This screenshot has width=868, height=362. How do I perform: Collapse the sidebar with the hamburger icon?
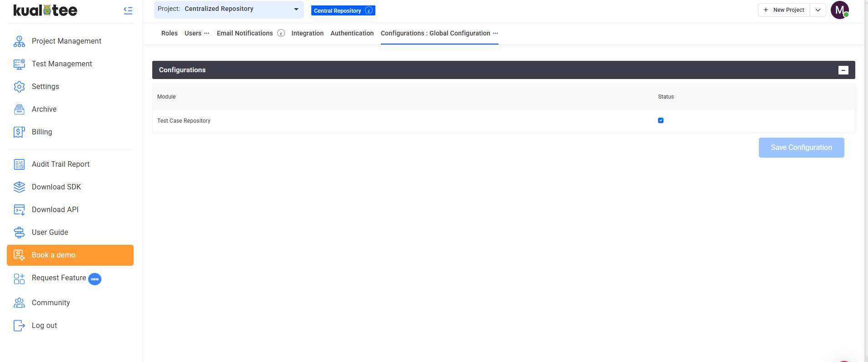(128, 10)
